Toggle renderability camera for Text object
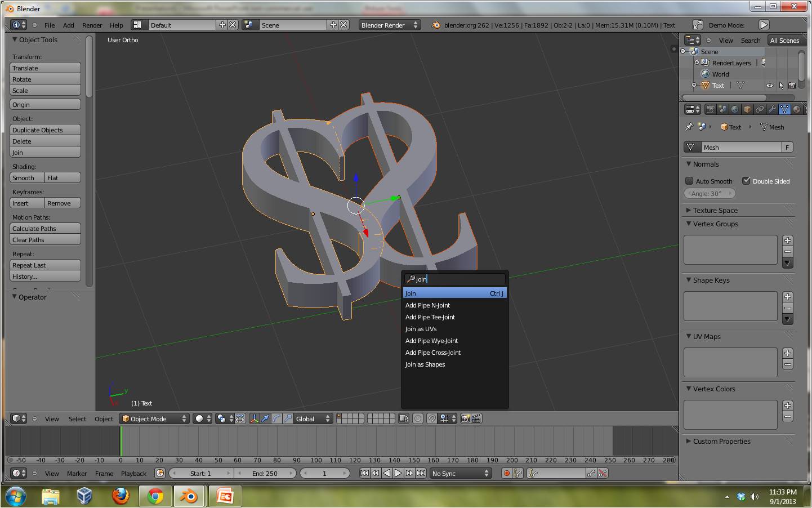812x508 pixels. (x=792, y=86)
